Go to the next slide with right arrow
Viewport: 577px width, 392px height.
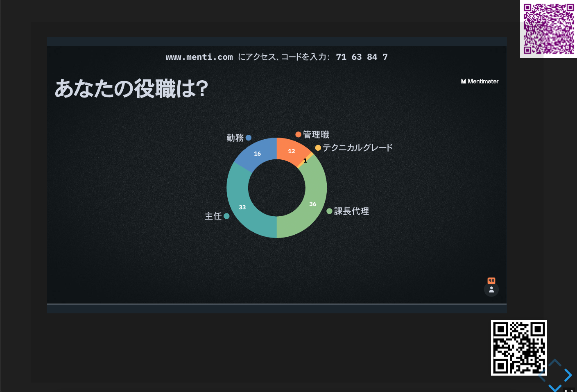568,375
